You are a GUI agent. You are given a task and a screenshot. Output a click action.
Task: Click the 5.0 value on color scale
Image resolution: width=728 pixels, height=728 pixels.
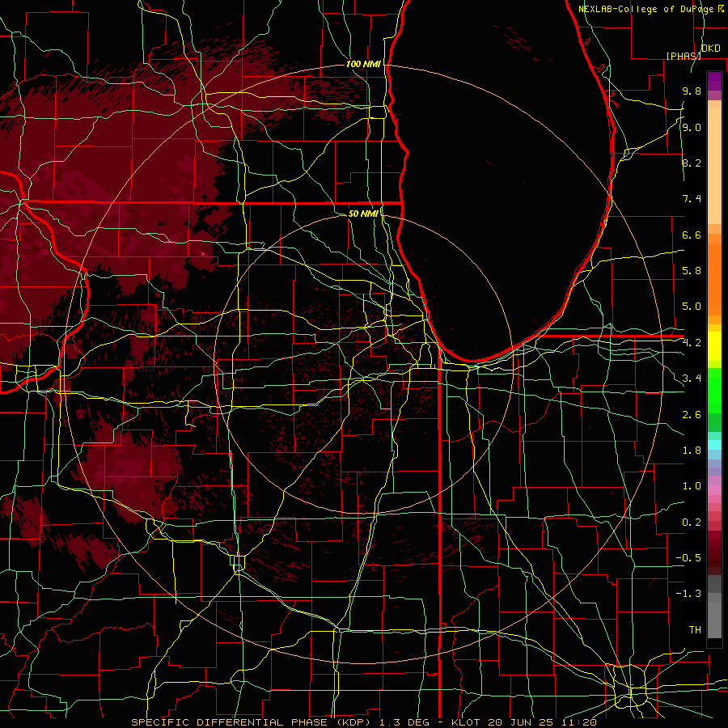[x=692, y=307]
